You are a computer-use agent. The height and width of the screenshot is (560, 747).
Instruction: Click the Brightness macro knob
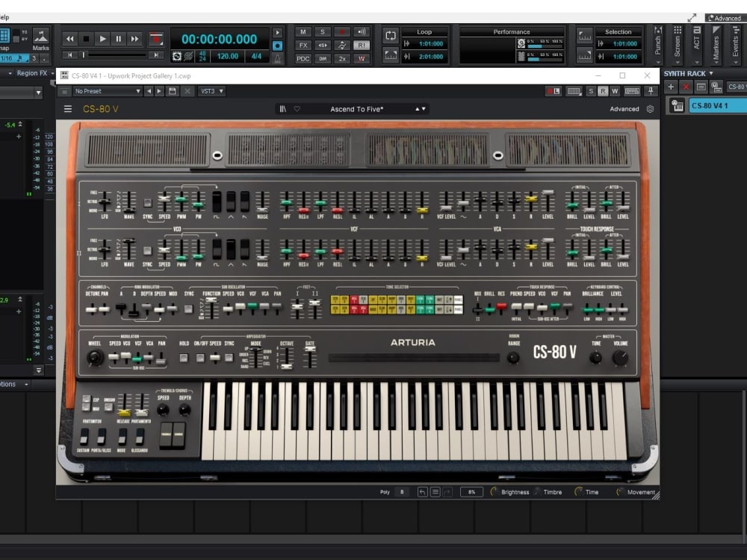click(494, 492)
